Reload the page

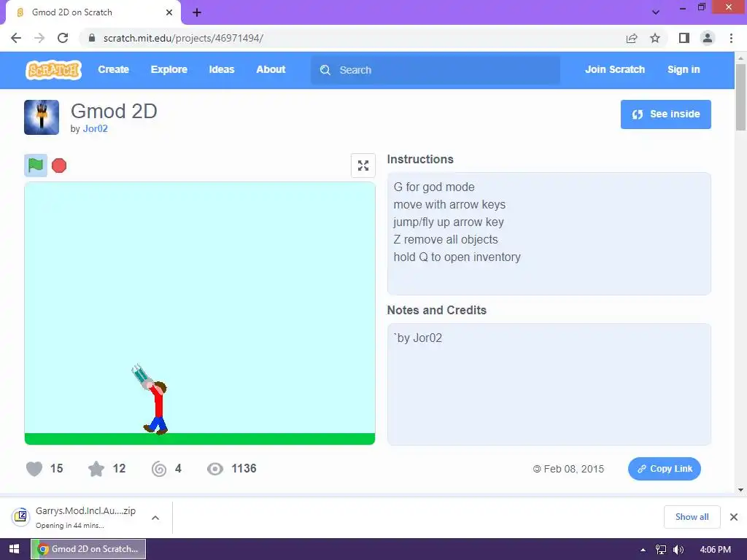click(x=63, y=38)
